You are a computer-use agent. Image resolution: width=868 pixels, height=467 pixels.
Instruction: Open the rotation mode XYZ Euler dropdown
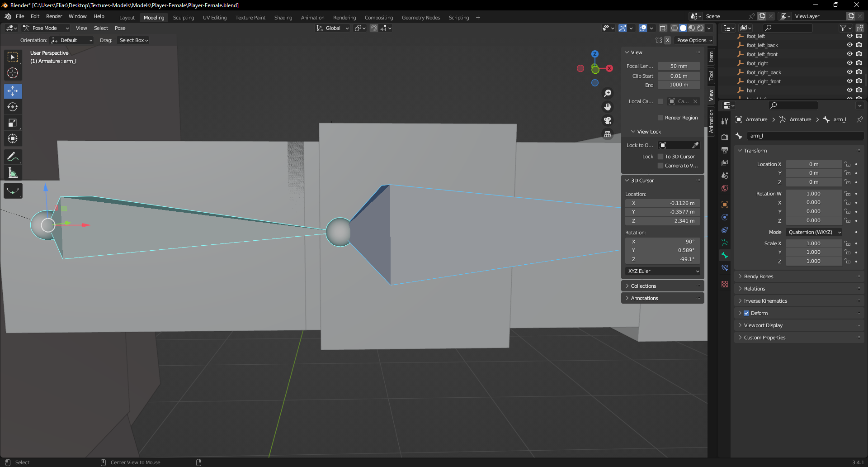click(x=662, y=271)
